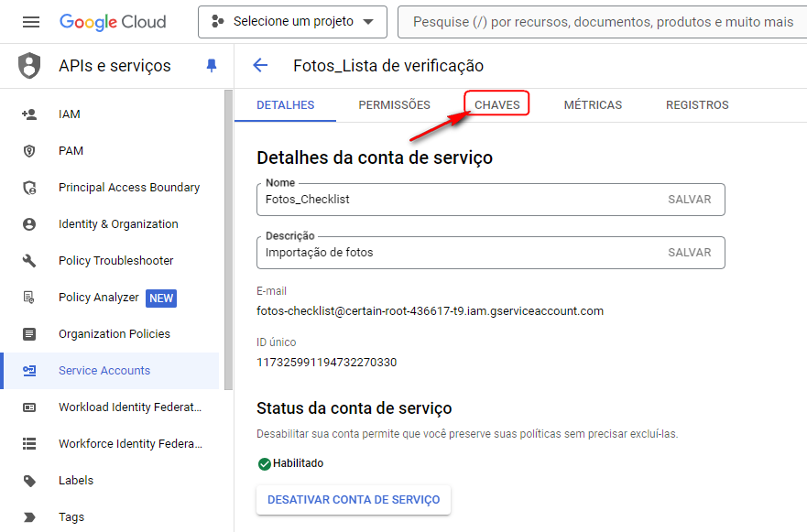Click the Workload Identity Federation card icon

pos(29,407)
